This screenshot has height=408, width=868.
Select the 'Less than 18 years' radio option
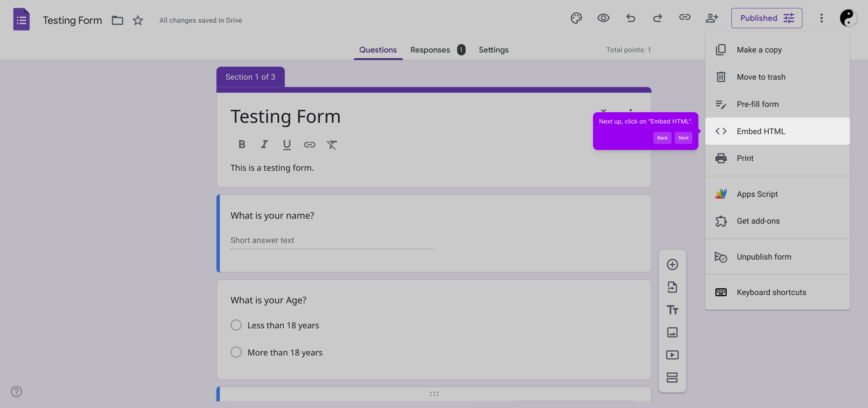[236, 325]
